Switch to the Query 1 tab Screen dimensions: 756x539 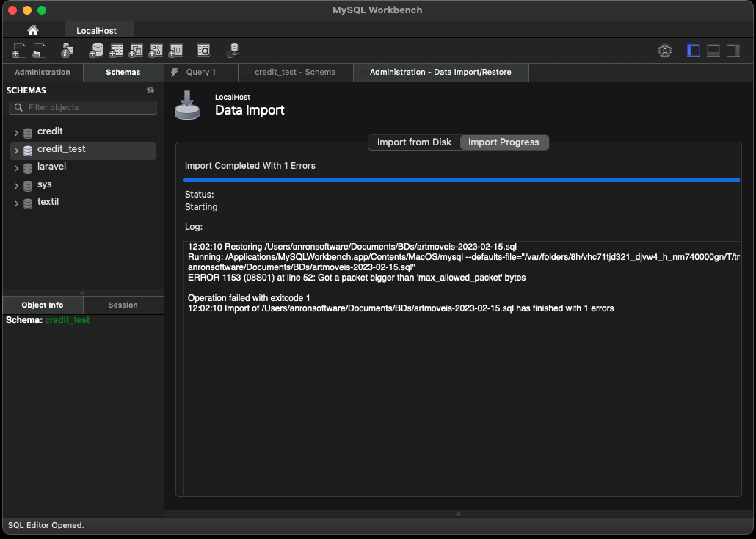click(x=200, y=72)
